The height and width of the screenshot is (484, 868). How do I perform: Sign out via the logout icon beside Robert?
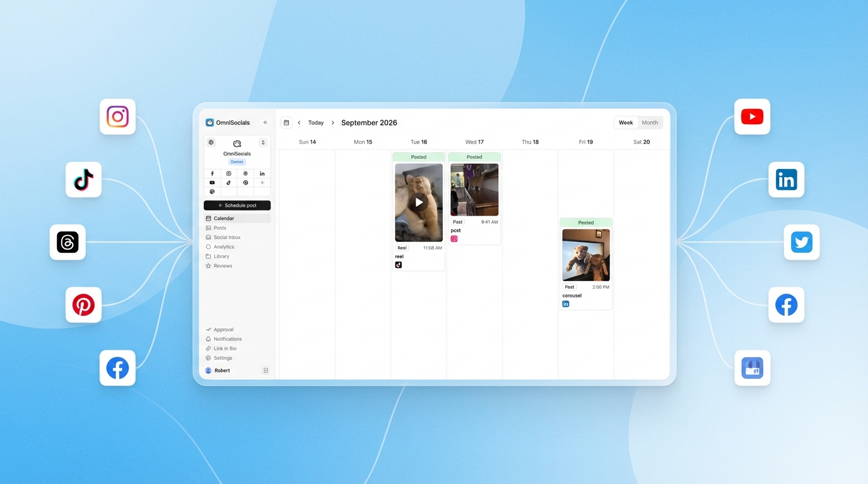coord(266,370)
